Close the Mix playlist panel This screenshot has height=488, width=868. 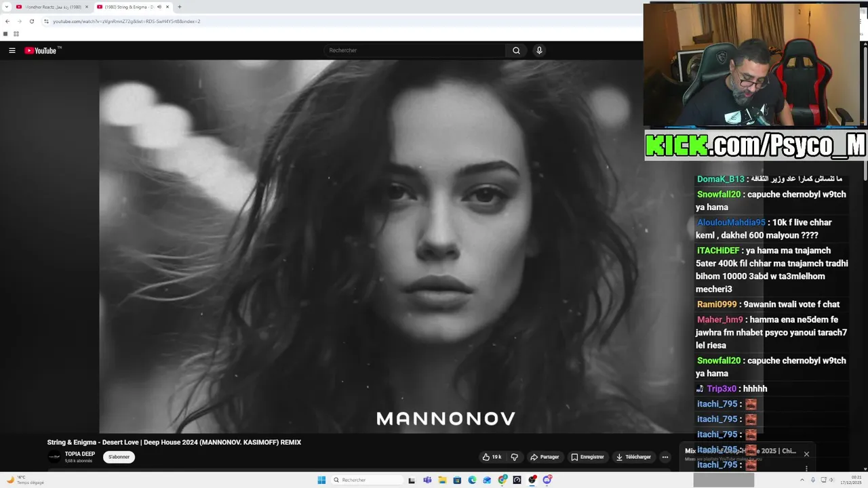click(806, 453)
